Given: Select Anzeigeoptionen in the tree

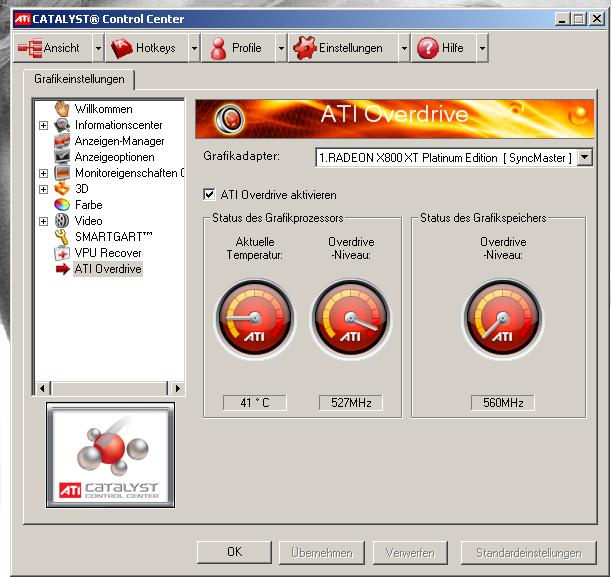Looking at the screenshot, I should click(x=114, y=157).
